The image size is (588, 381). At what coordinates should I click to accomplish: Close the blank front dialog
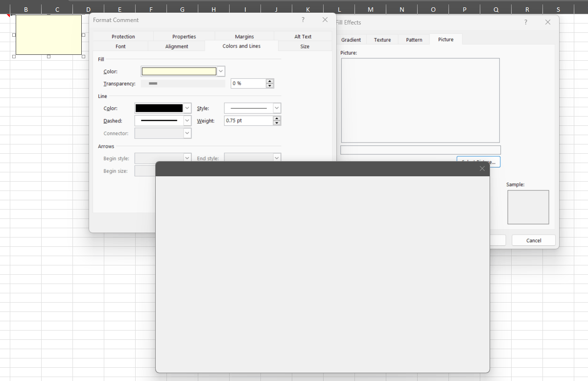(482, 168)
